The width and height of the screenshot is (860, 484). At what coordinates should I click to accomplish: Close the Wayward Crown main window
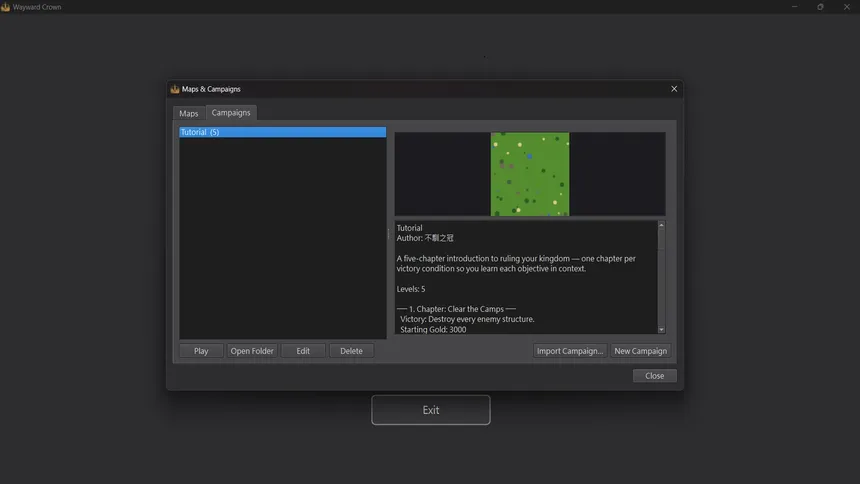pos(847,7)
